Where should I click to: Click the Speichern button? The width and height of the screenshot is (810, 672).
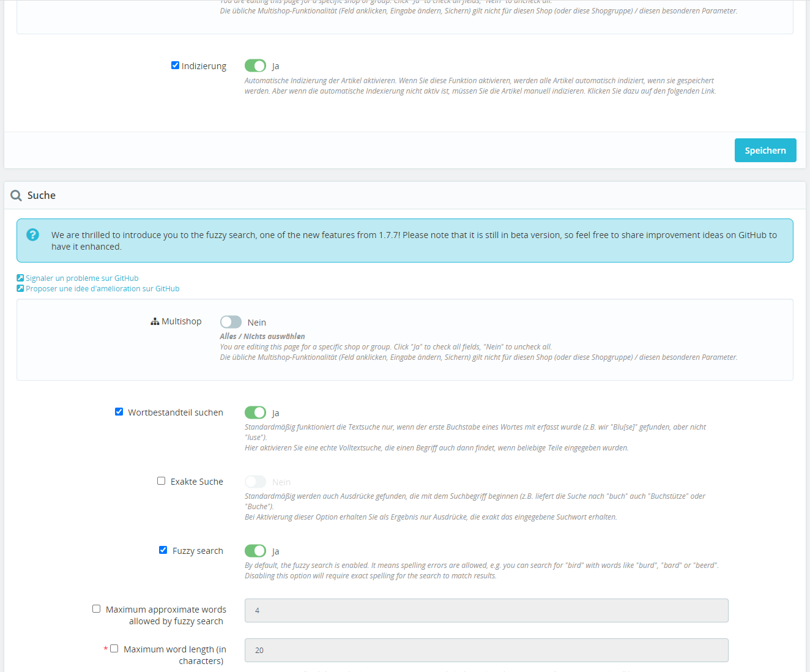click(765, 151)
